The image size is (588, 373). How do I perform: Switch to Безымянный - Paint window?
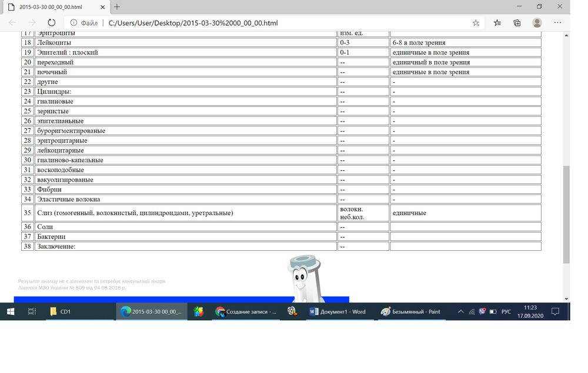coord(411,312)
